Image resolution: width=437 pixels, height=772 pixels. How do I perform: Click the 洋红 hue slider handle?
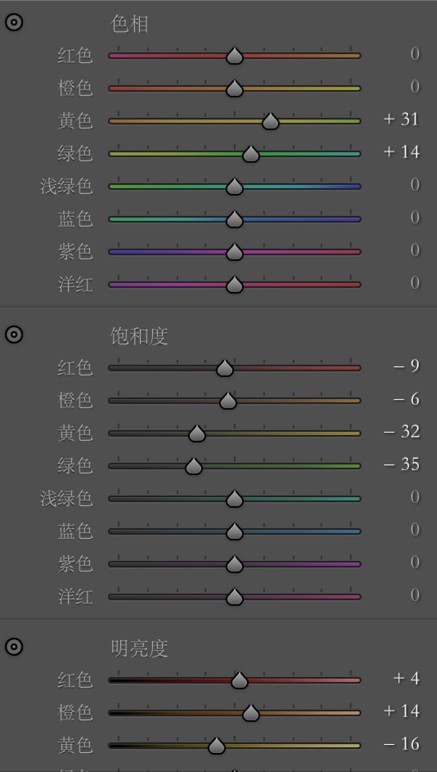(235, 285)
